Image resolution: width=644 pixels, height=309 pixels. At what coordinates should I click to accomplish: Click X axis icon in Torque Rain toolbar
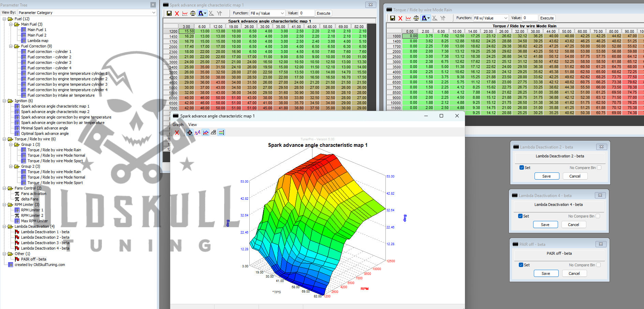pyautogui.click(x=435, y=18)
